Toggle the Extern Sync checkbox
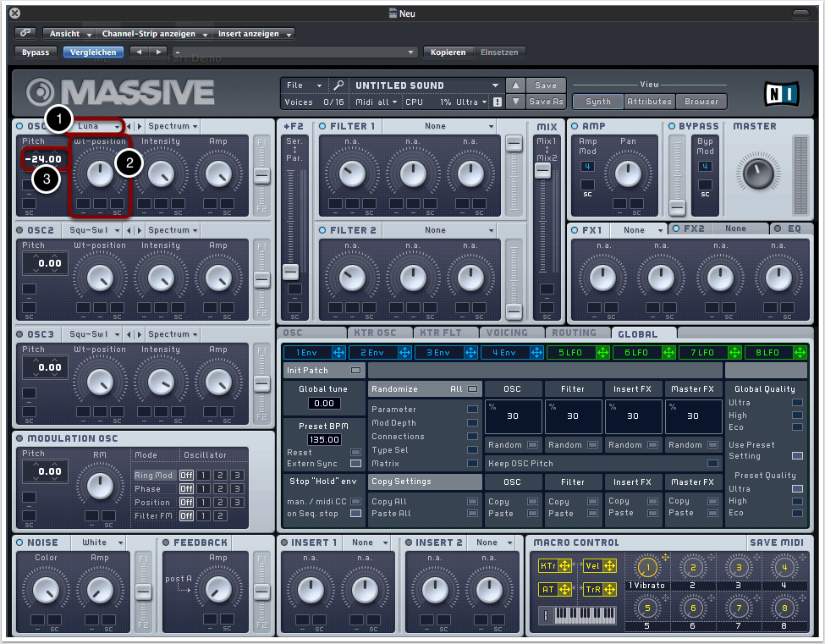The image size is (825, 644). click(355, 464)
